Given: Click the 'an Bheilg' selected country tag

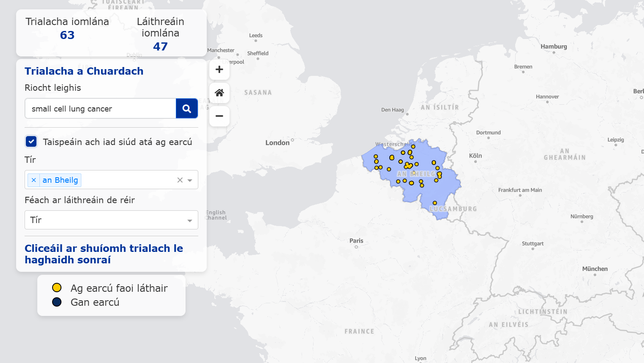Looking at the screenshot, I should [x=60, y=180].
